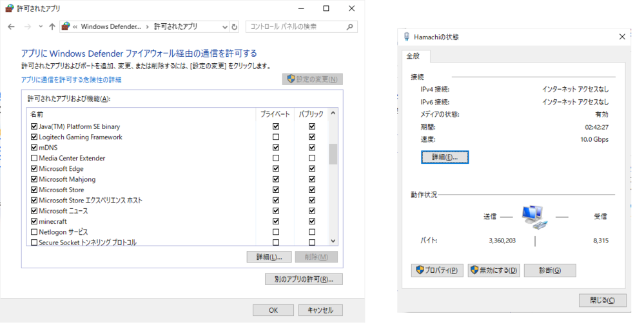Click the 02:42:27 duration value

pos(597,127)
